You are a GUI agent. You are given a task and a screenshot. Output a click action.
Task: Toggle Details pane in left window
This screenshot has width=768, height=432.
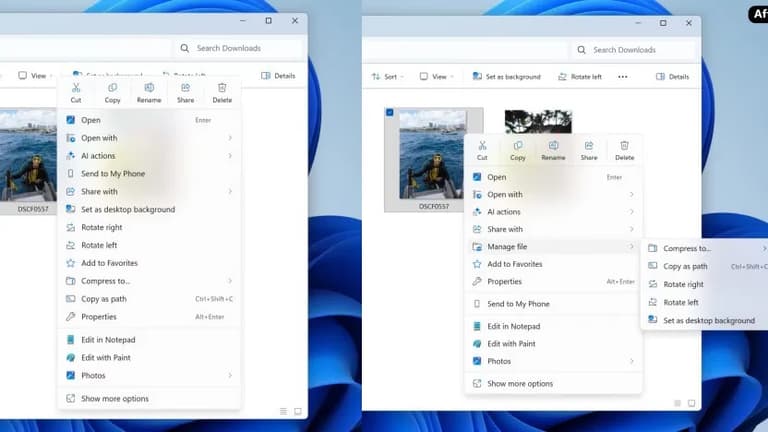point(278,76)
